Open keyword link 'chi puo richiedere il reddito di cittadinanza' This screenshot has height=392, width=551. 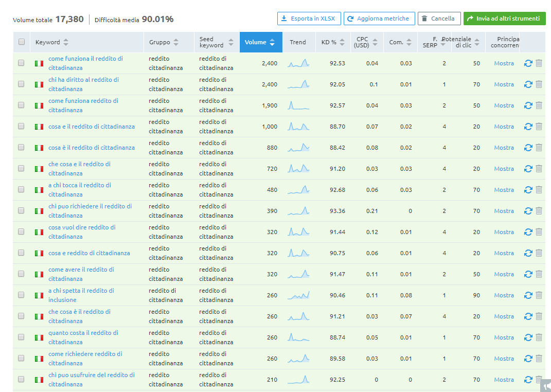click(x=90, y=211)
